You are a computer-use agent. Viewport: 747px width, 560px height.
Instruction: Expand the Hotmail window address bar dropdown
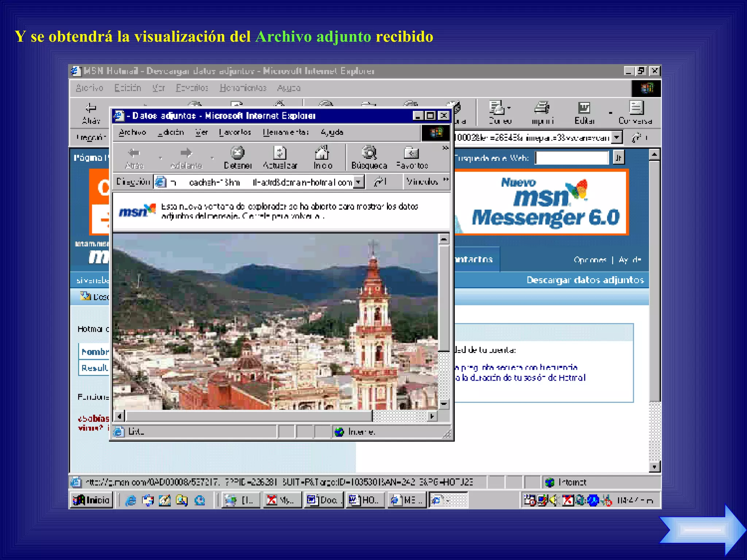tap(617, 137)
